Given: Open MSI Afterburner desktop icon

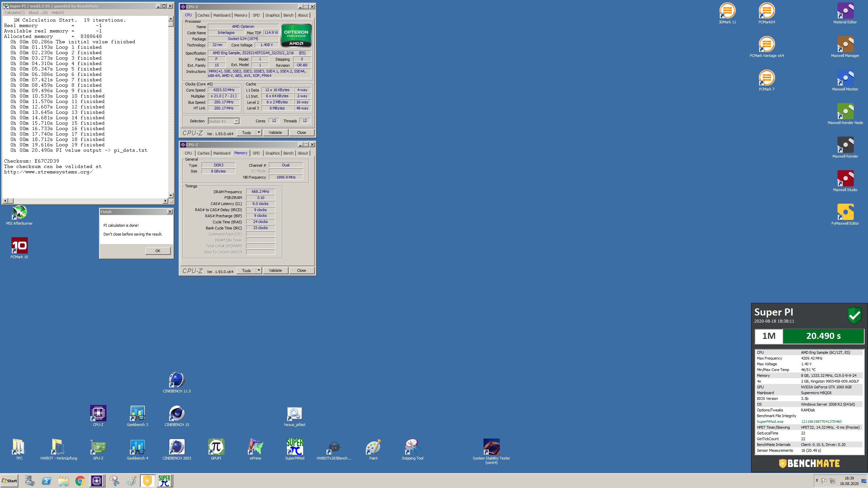Looking at the screenshot, I should 19,215.
